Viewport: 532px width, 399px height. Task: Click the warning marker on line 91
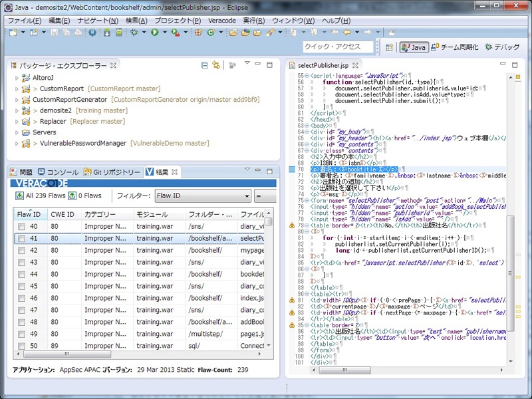point(291,301)
